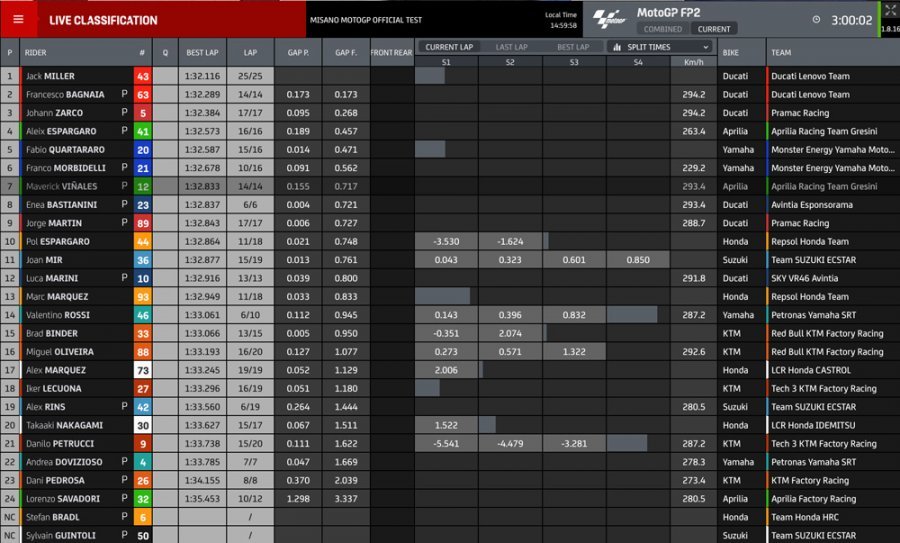Click the bar chart icon beside Split Times
Screen dimensions: 900x543
click(616, 47)
